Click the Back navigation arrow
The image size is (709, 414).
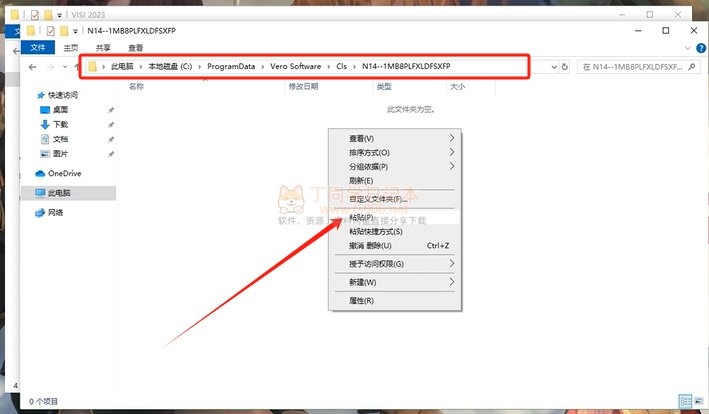pyautogui.click(x=32, y=67)
